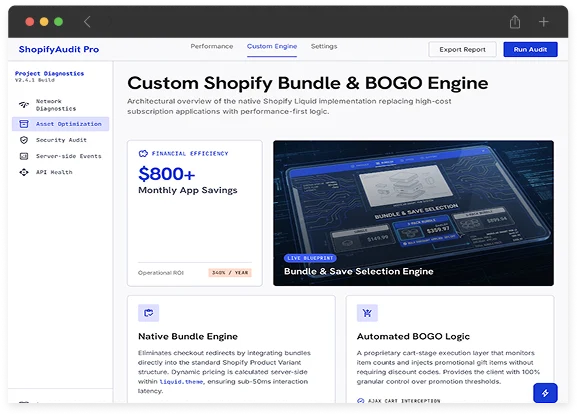The width and height of the screenshot is (579, 416).
Task: Open Network Diagnostics in sidebar
Action: click(x=60, y=105)
